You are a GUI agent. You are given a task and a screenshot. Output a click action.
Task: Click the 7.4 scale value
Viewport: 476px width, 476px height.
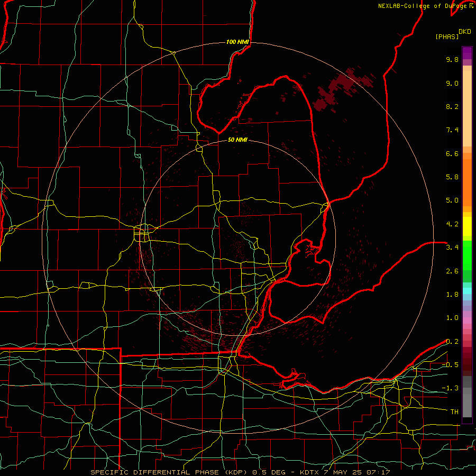click(452, 130)
